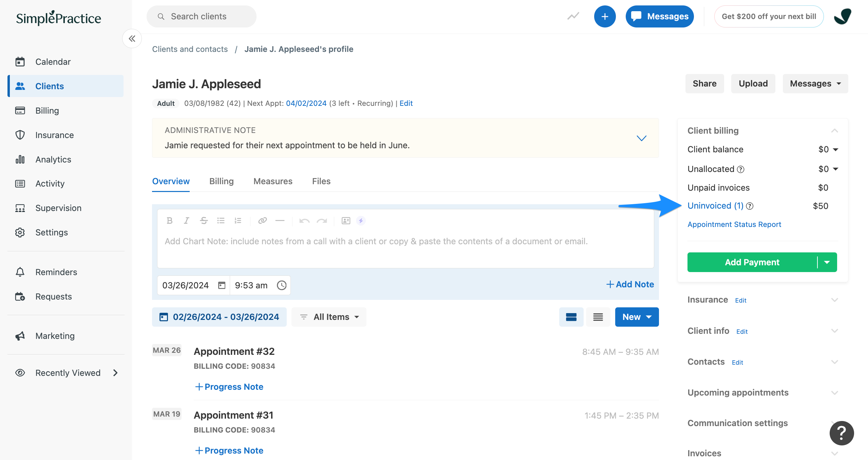Switch to the Billing tab
868x460 pixels.
click(221, 181)
